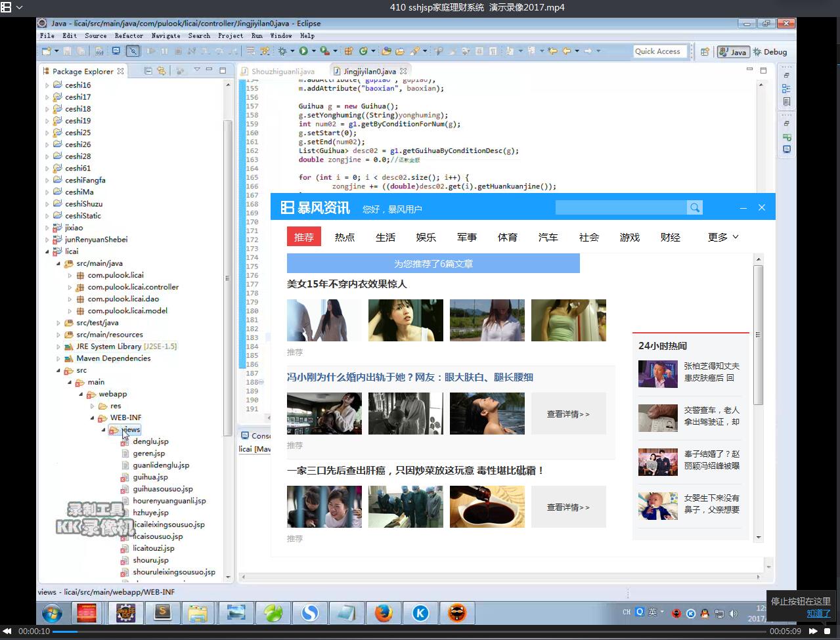Click the previous button in video player
Screen dimensions: 840x640
(9, 631)
